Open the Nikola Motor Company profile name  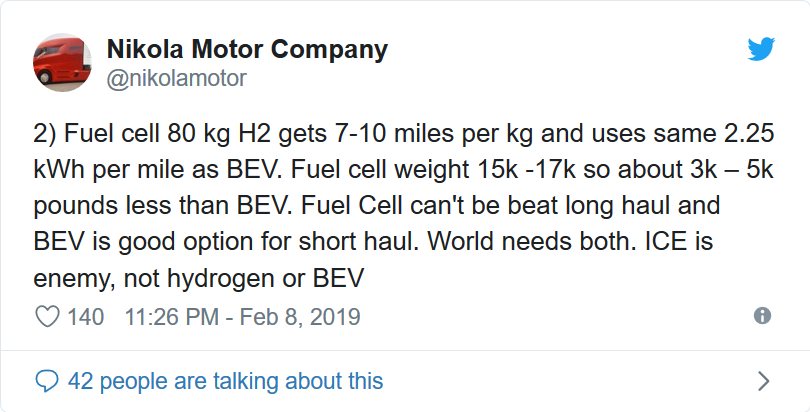tap(247, 50)
